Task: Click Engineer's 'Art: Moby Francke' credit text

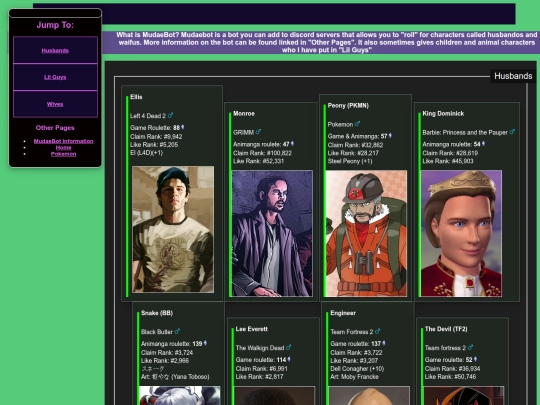Action: point(354,377)
